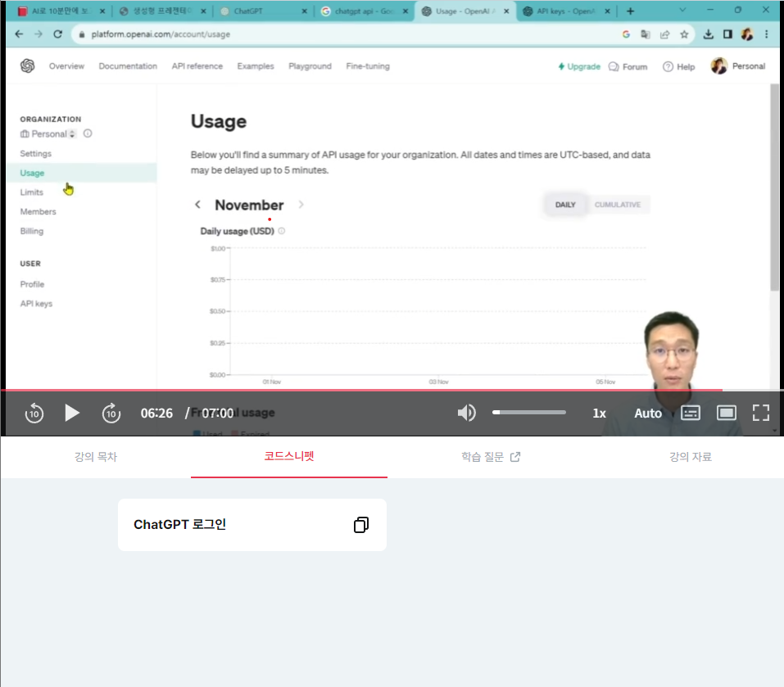
Task: Copy the ChatGPT 로그인 snippet
Action: pos(361,525)
